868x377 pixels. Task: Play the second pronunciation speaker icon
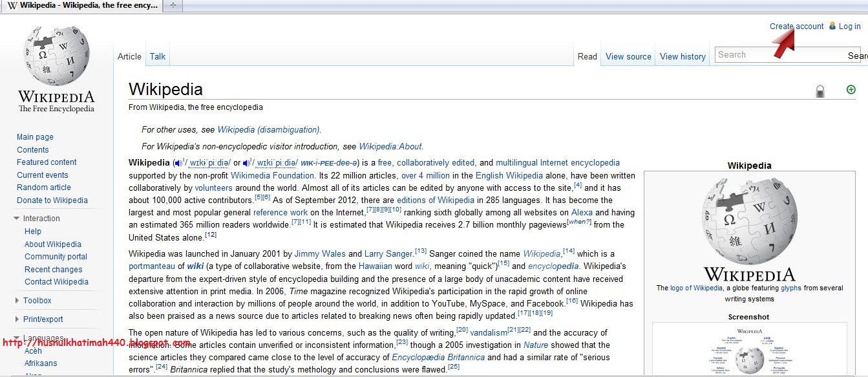(x=246, y=162)
